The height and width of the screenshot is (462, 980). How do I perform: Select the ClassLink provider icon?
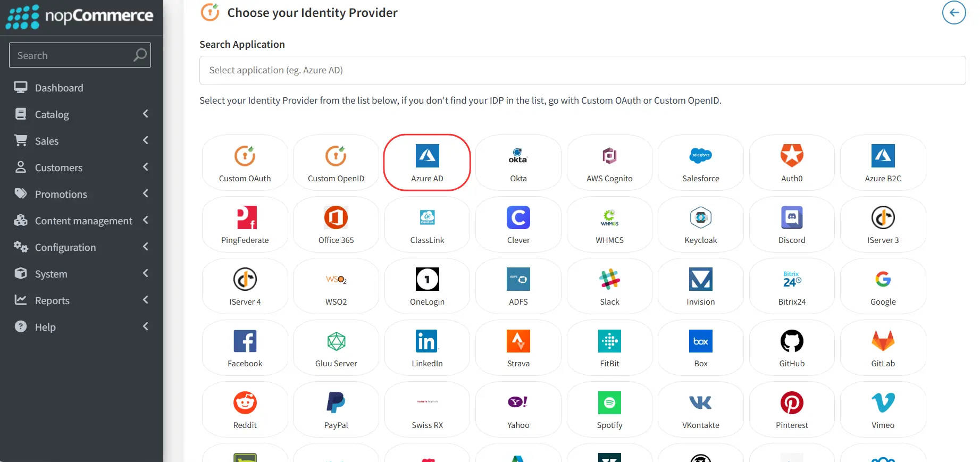pyautogui.click(x=427, y=217)
